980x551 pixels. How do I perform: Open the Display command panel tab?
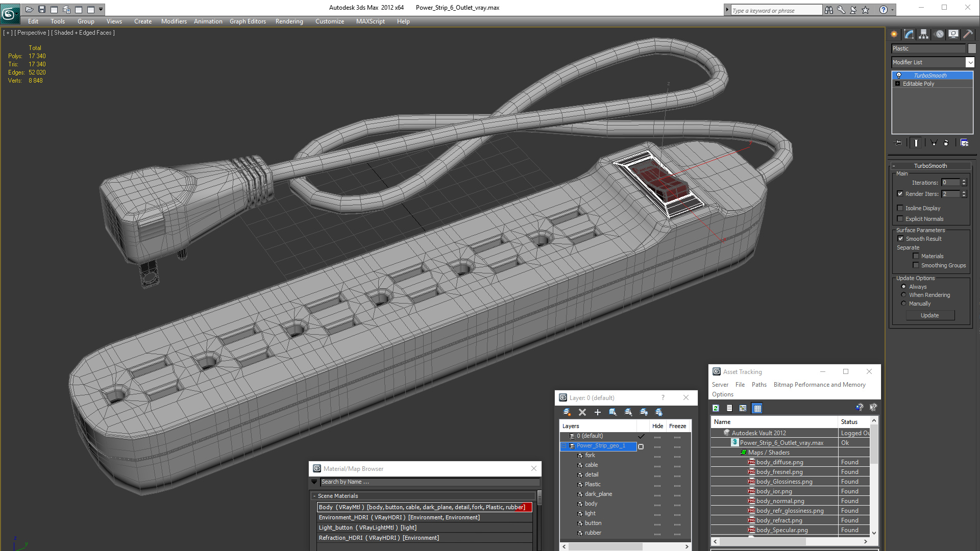pos(953,34)
